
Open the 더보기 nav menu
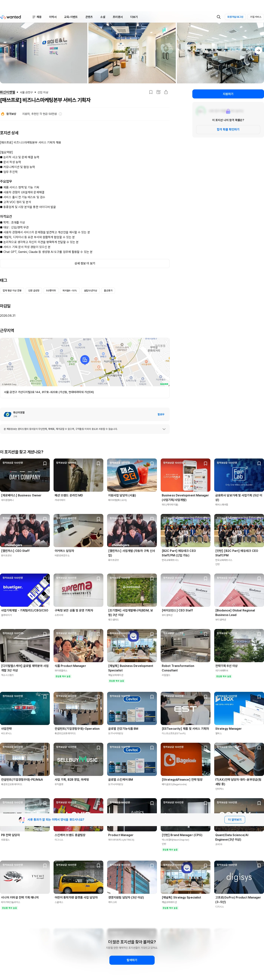(x=134, y=17)
